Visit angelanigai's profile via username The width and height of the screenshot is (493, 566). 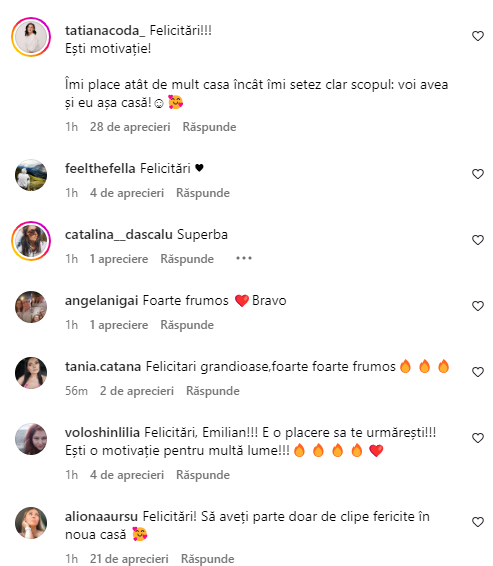point(101,300)
